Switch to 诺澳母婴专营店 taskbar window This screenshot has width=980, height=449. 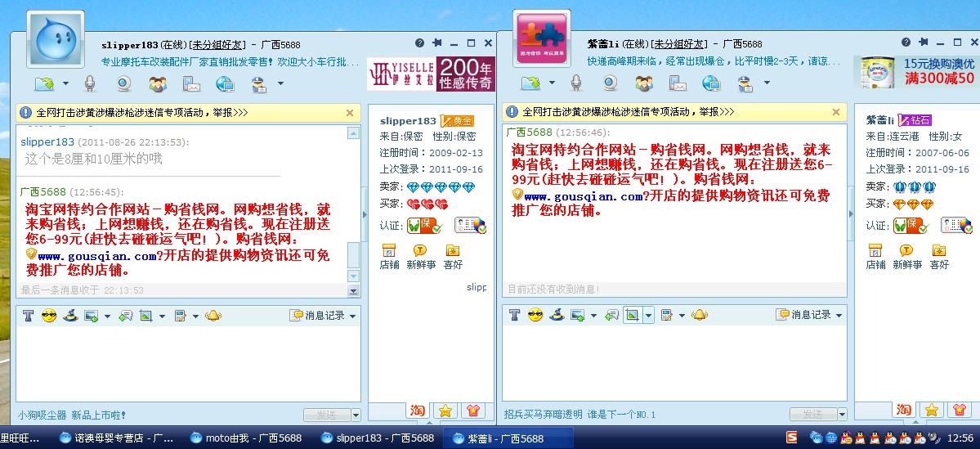coord(117,438)
